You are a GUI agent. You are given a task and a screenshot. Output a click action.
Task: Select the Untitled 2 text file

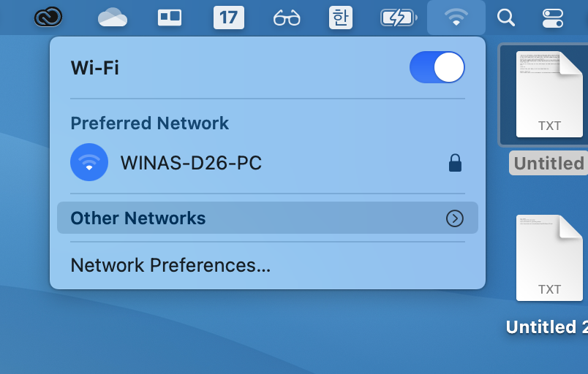click(x=549, y=259)
